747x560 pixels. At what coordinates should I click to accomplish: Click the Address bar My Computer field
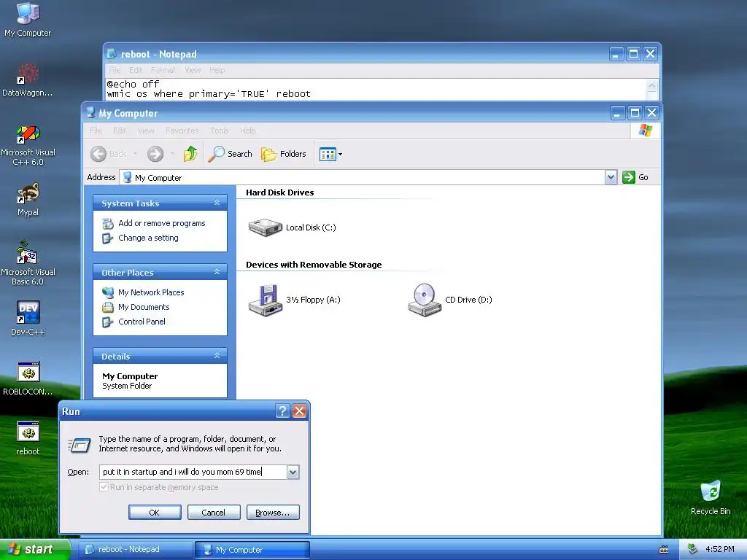click(x=362, y=178)
